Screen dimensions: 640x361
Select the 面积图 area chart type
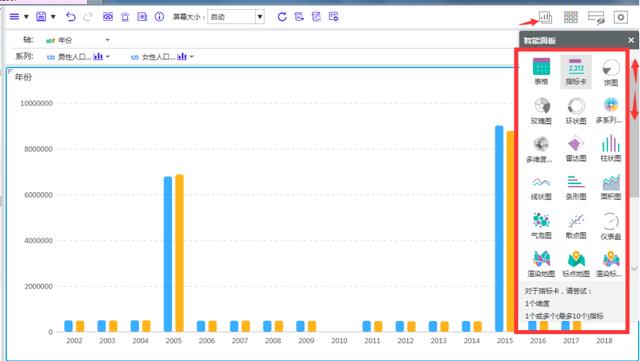point(611,187)
